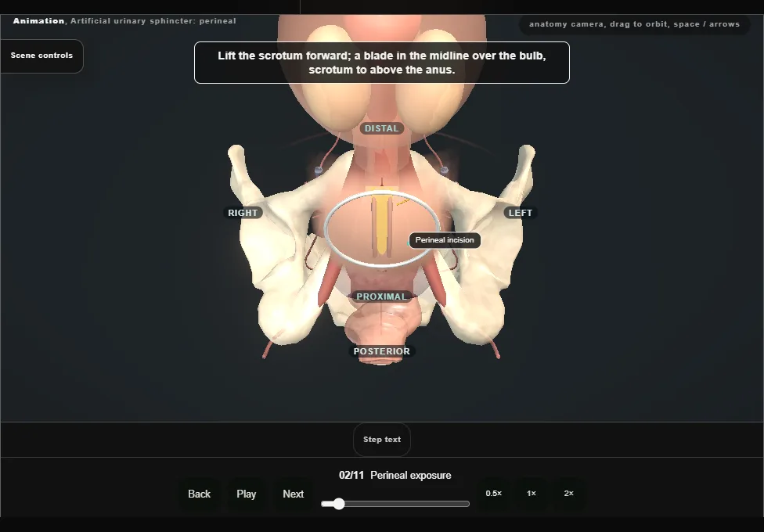
Task: Toggle the Step text panel
Action: pyautogui.click(x=382, y=440)
